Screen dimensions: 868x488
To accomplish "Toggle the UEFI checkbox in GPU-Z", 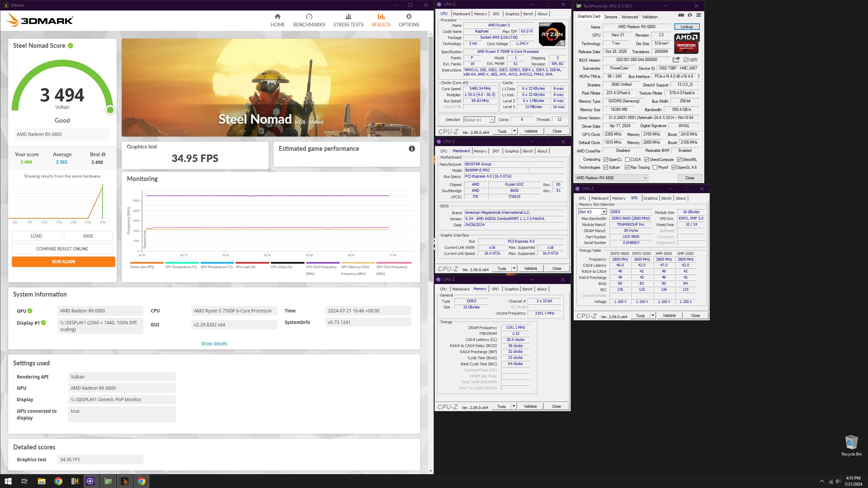I will (x=686, y=60).
